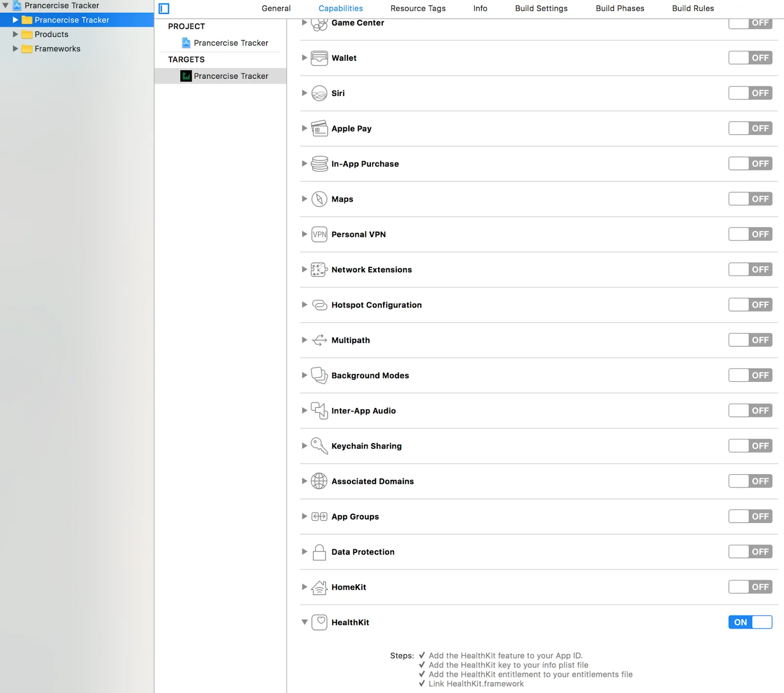Click the Wallet capability icon

(x=319, y=58)
